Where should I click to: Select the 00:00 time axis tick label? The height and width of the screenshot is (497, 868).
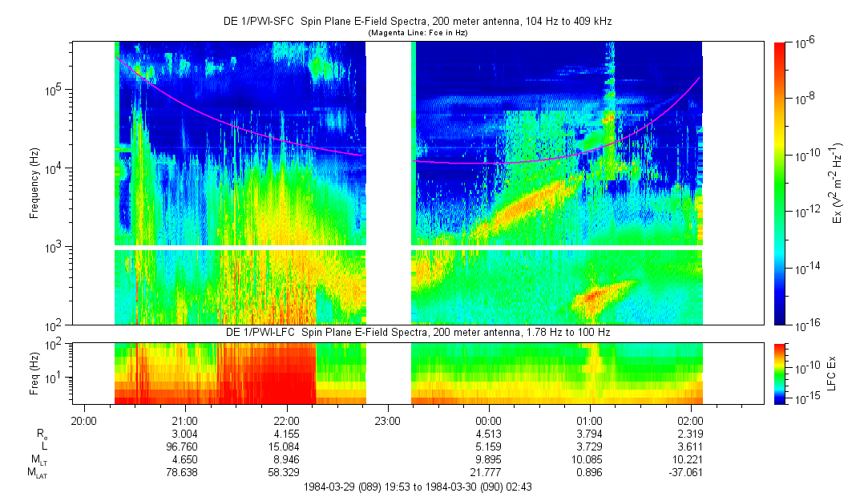coord(489,420)
